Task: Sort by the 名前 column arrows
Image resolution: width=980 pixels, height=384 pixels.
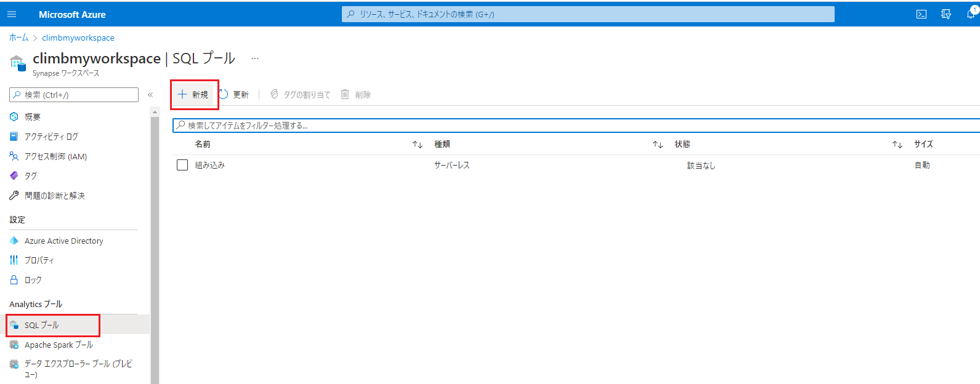Action: (x=418, y=145)
